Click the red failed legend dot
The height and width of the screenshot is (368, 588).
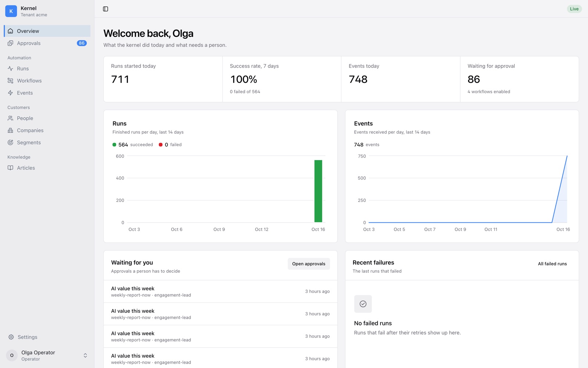click(161, 145)
